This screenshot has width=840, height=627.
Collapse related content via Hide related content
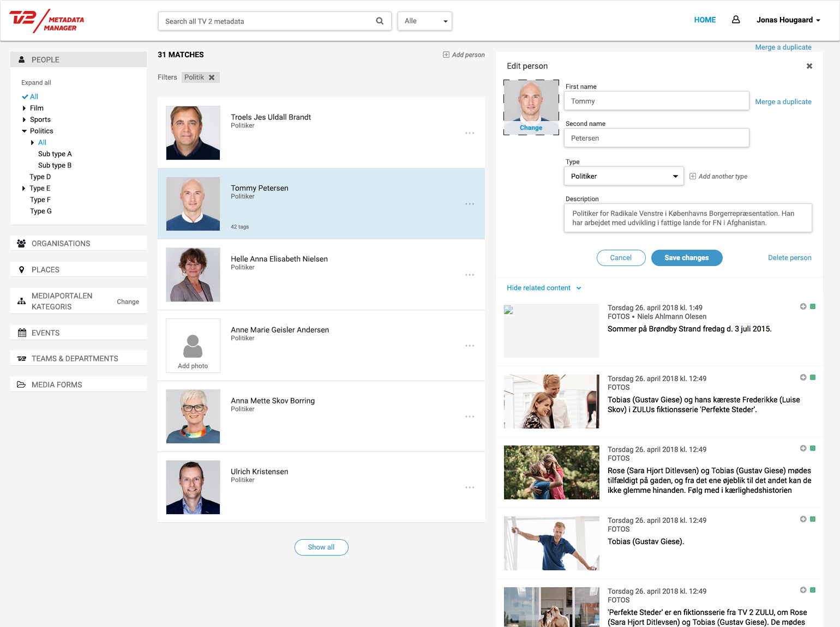coord(544,288)
